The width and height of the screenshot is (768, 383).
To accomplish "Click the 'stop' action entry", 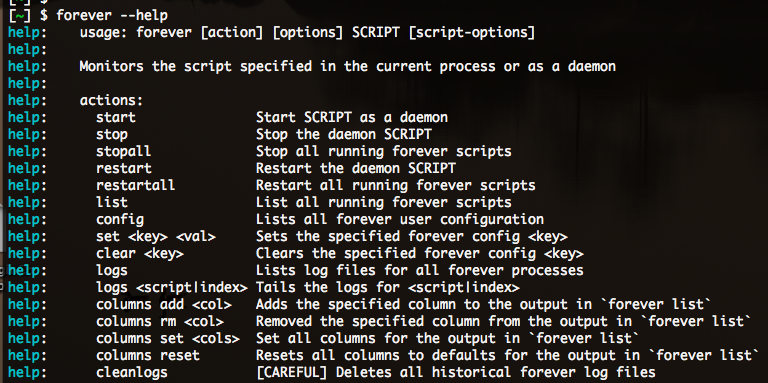I will (x=112, y=134).
